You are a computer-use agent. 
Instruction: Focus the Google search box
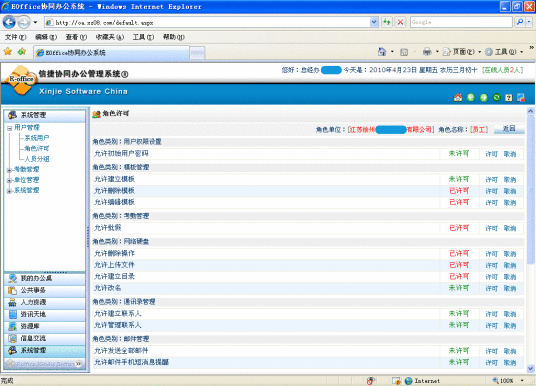[461, 22]
